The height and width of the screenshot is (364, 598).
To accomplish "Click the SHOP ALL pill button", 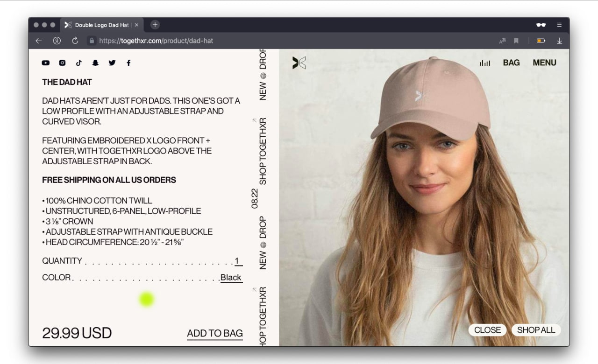I will 536,330.
